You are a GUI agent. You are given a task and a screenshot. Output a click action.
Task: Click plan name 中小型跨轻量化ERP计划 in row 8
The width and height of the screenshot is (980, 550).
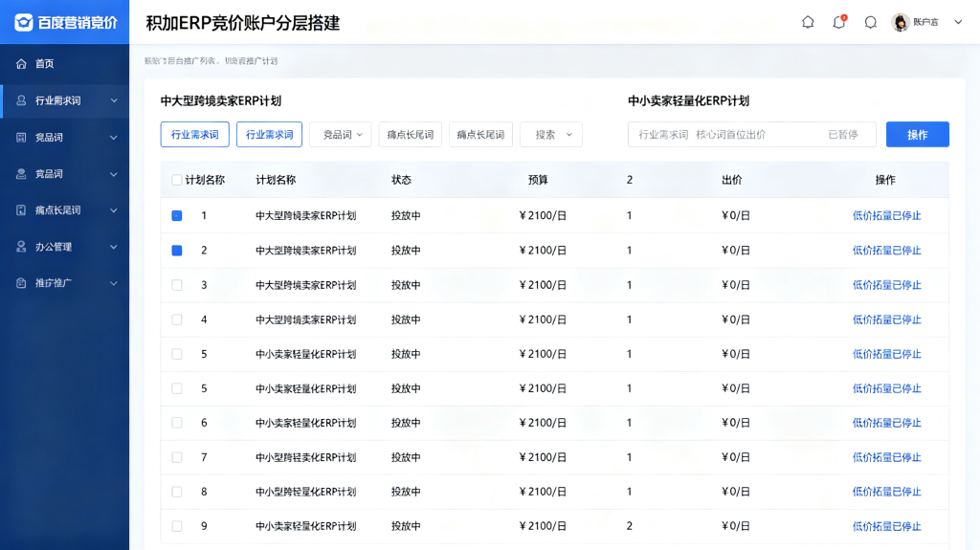click(x=305, y=492)
